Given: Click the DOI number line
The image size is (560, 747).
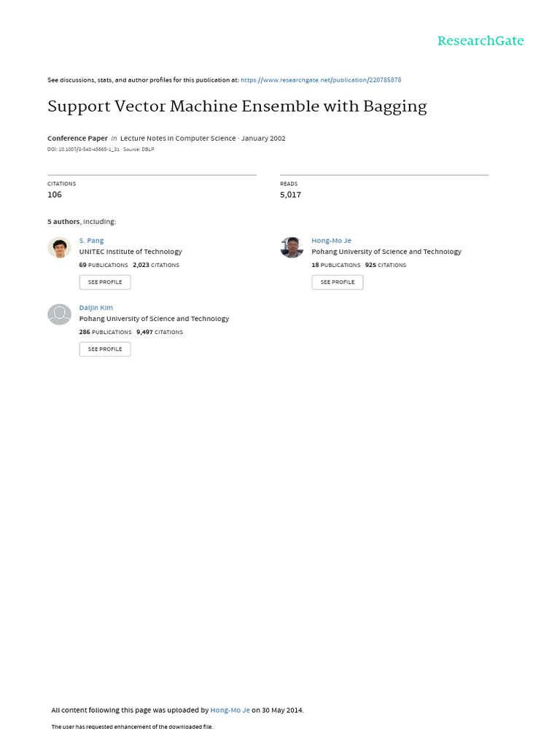Looking at the screenshot, I should pos(83,150).
